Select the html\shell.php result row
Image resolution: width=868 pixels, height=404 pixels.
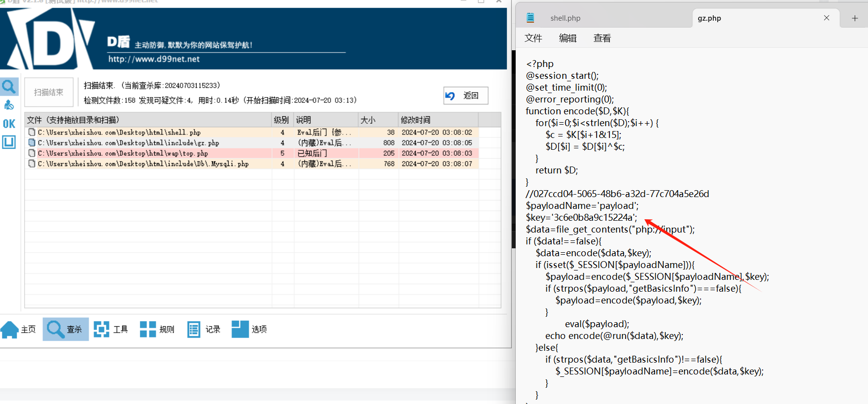point(252,133)
